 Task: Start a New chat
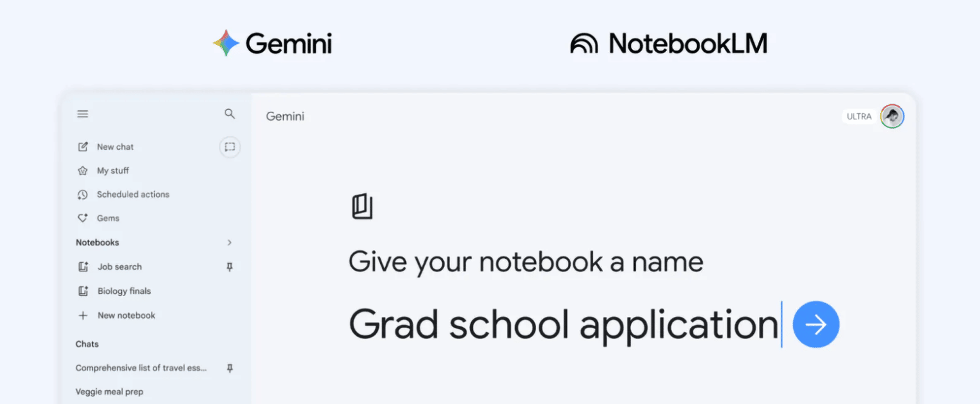coord(115,147)
